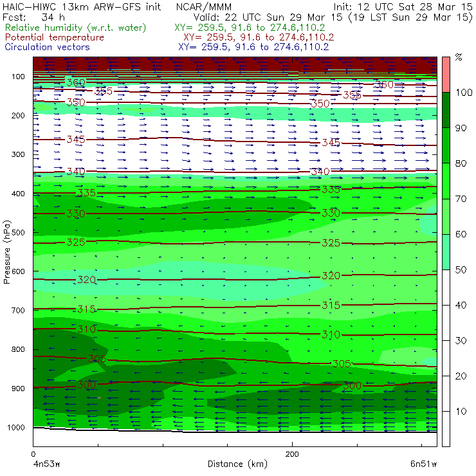Select 'Valid: 22 UTC Sun 29 Mar 15' text

(268, 17)
